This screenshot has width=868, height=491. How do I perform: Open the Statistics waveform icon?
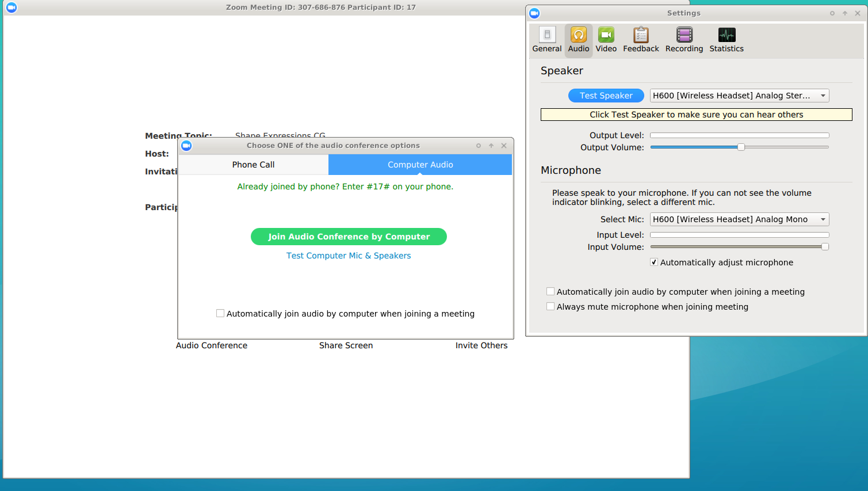pyautogui.click(x=726, y=35)
